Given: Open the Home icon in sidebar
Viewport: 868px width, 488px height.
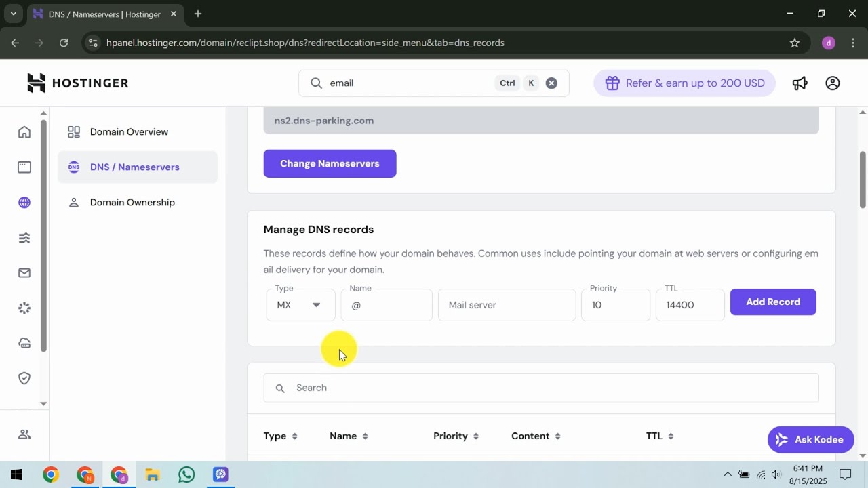Looking at the screenshot, I should pyautogui.click(x=24, y=132).
